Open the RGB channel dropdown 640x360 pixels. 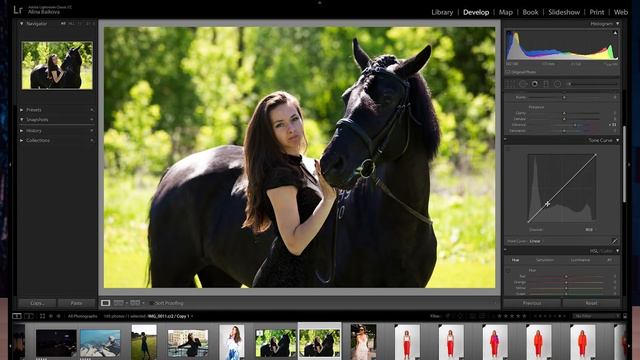[x=590, y=230]
